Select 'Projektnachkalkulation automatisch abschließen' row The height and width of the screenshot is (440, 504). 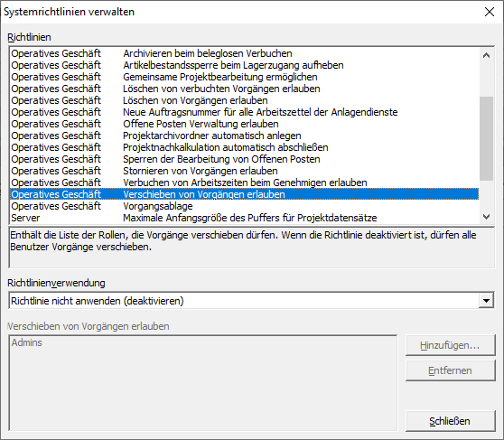point(244,147)
